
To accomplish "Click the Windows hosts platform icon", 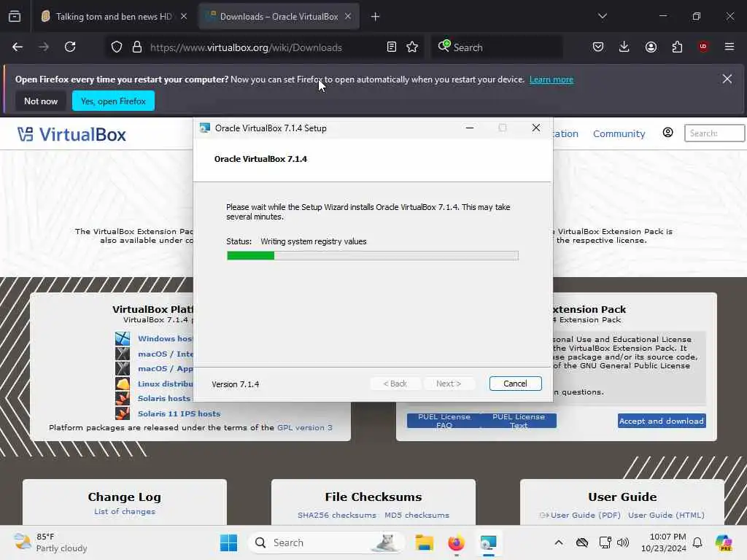I will [x=123, y=338].
